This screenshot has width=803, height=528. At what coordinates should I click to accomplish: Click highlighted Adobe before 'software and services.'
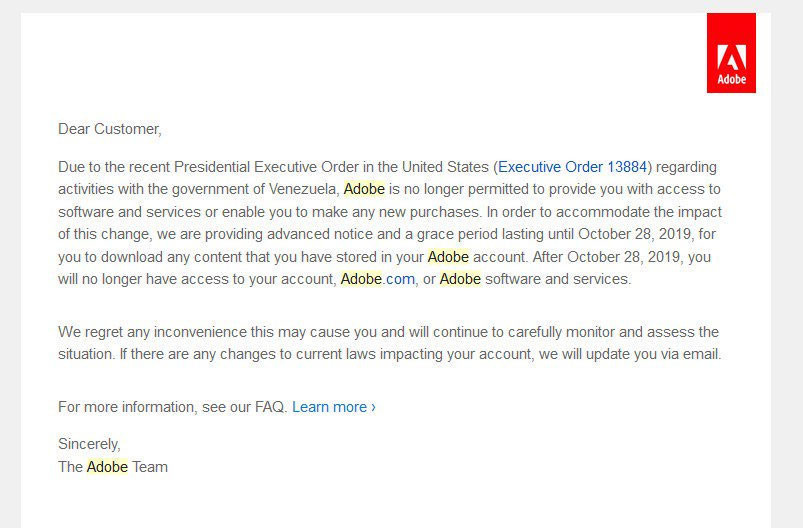(460, 279)
